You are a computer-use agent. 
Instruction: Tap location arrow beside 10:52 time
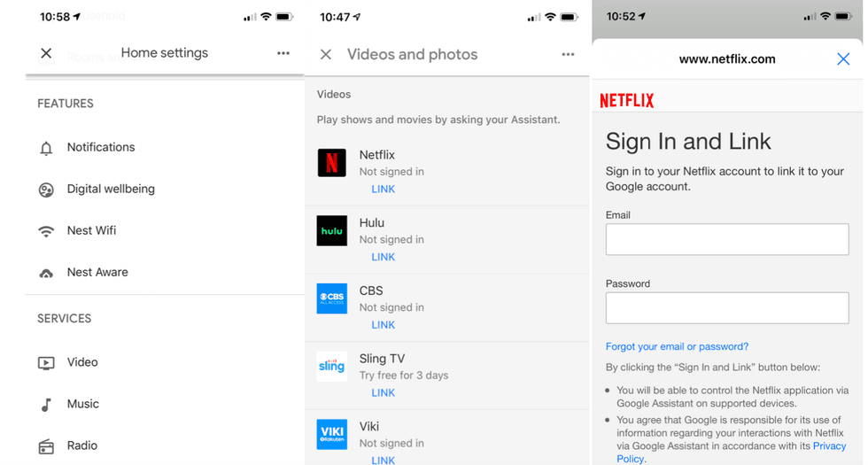click(x=642, y=17)
